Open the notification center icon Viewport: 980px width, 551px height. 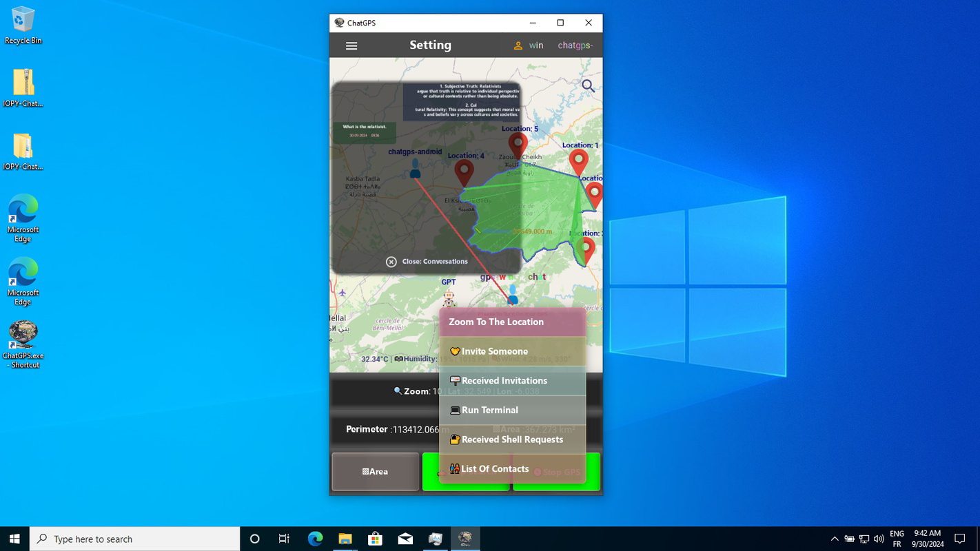click(959, 539)
